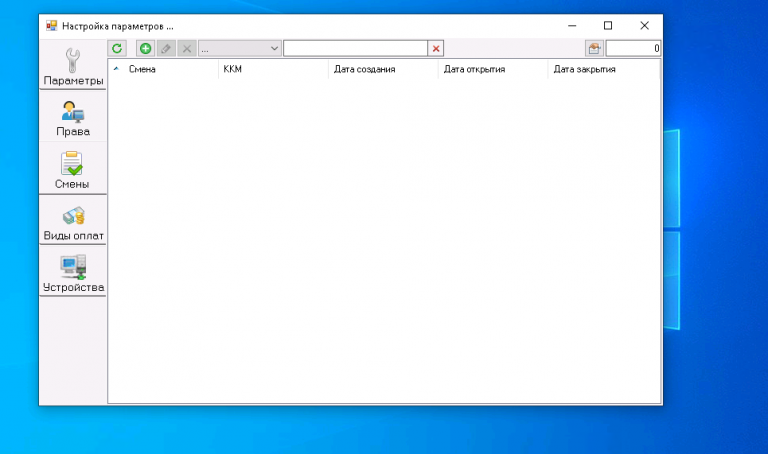Clear the search with red X button

point(436,48)
